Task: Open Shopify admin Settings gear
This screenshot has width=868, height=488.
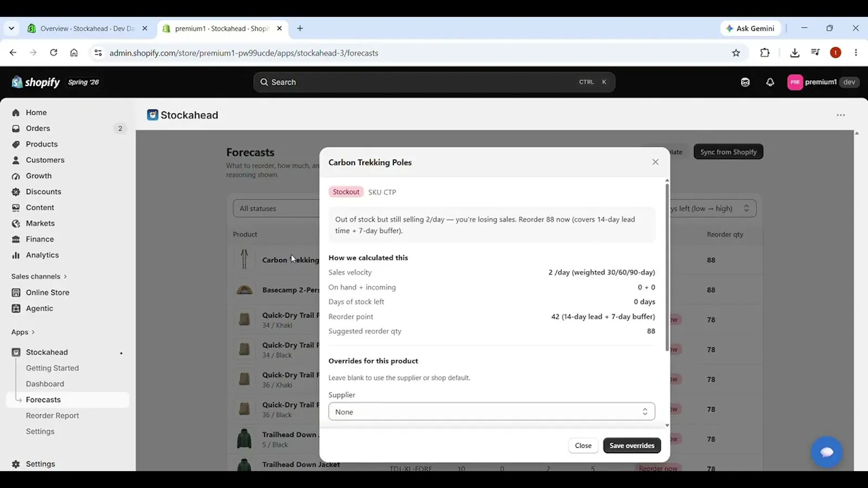Action: coord(34,464)
